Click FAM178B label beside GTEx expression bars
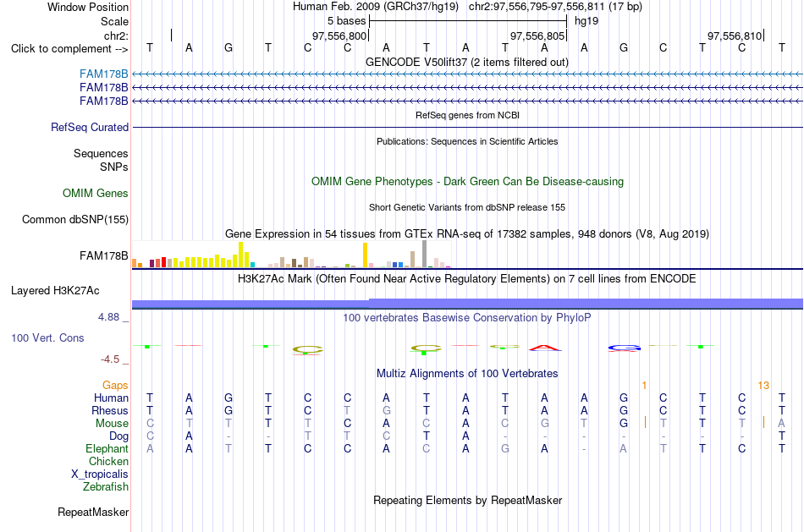This screenshot has height=532, width=804. (103, 255)
